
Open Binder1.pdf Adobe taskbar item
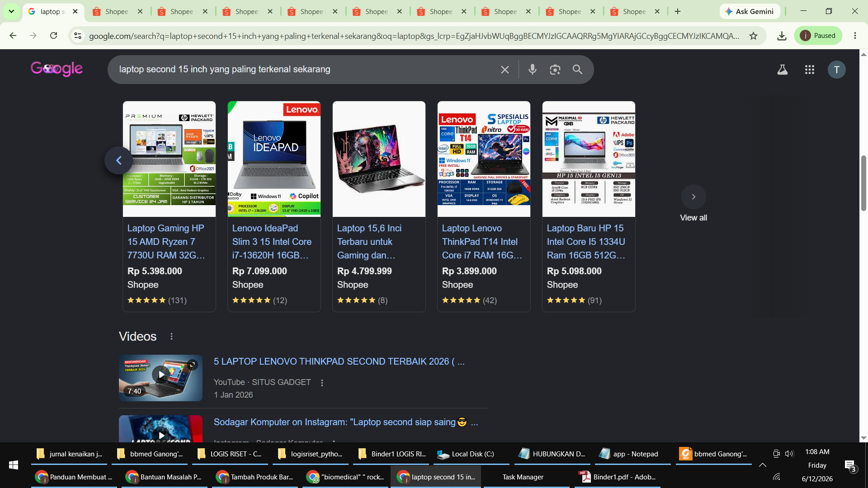click(618, 477)
